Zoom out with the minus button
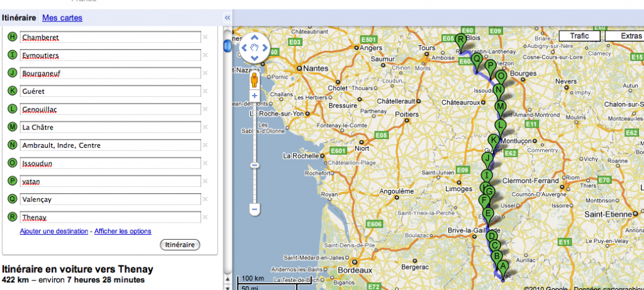The width and height of the screenshot is (644, 290). 254,209
